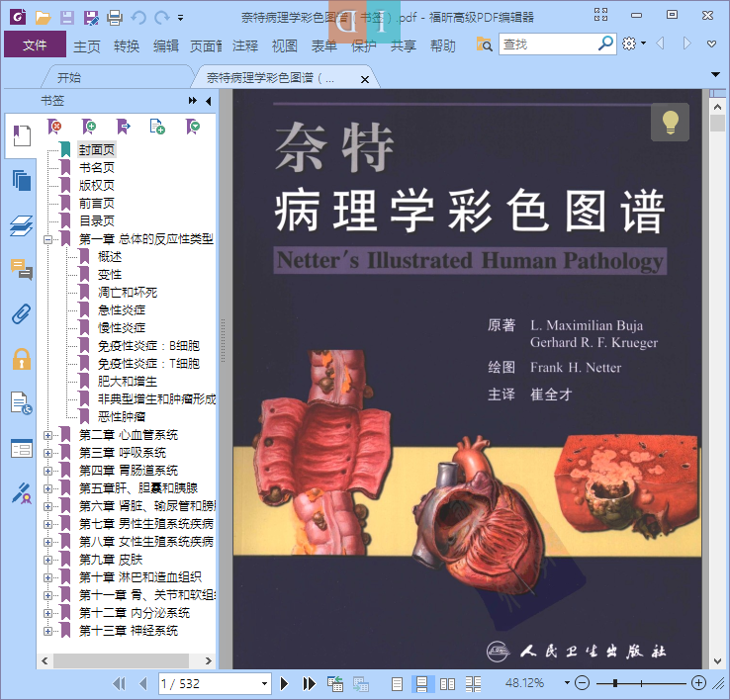This screenshot has width=730, height=700.
Task: Click the save-as icon with pencil
Action: point(91,18)
